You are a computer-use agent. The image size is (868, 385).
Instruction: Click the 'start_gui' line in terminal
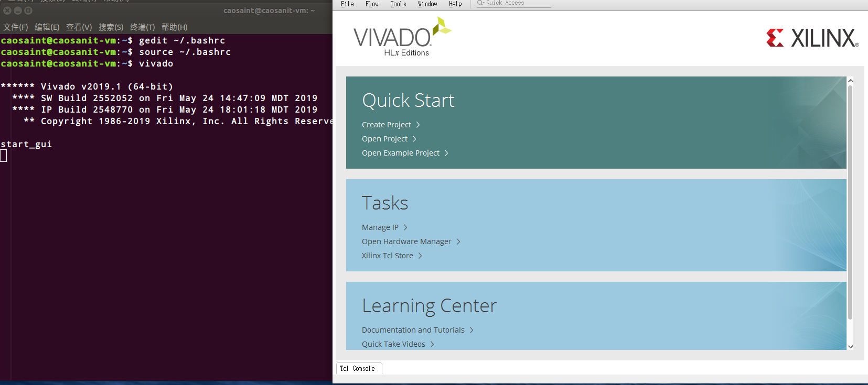click(x=26, y=144)
